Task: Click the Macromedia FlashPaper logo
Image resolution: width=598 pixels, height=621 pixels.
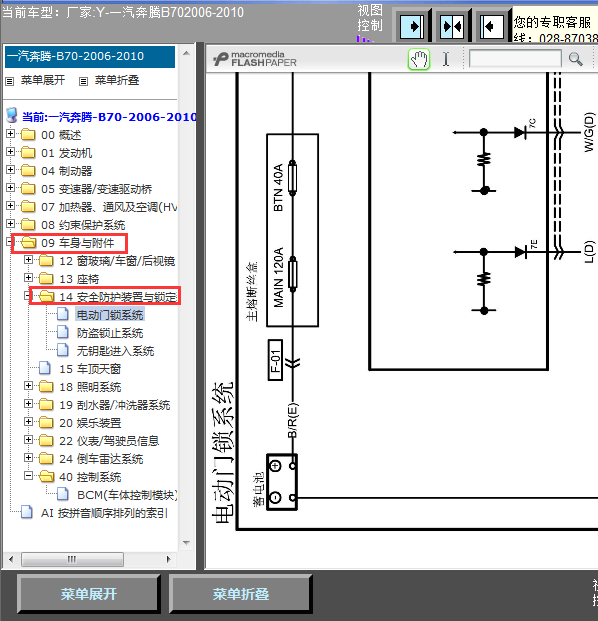Action: (x=255, y=59)
